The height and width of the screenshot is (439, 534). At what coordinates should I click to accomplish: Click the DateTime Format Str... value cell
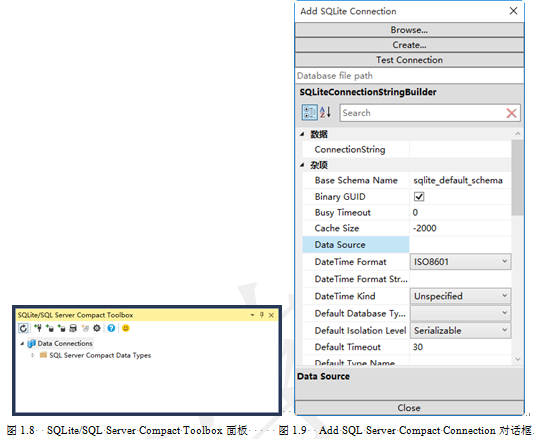460,279
